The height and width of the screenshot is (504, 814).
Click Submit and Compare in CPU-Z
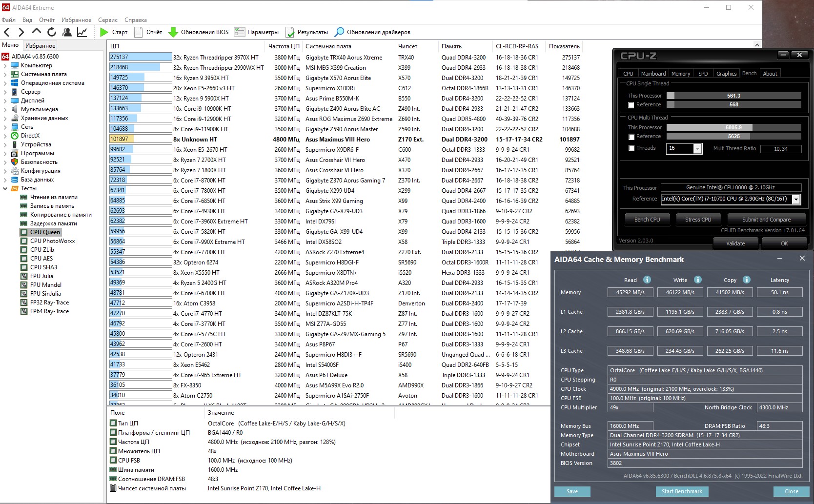tap(766, 220)
